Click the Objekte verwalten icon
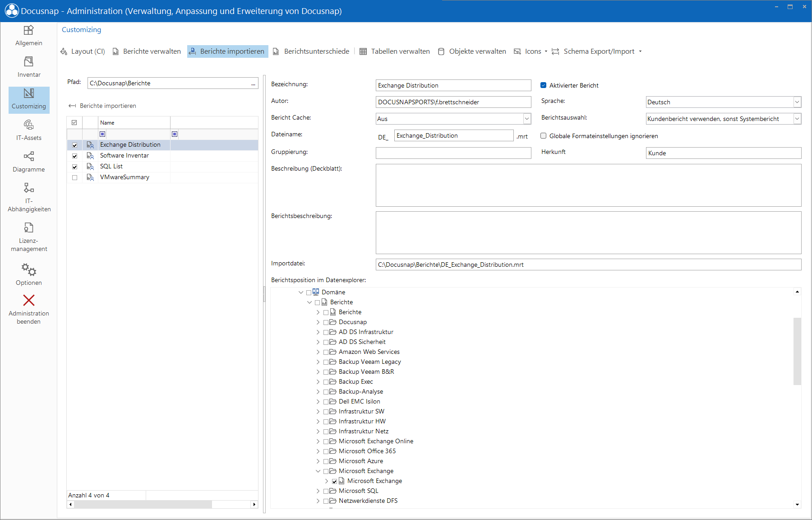Screen dimensions: 812x520 (x=441, y=51)
